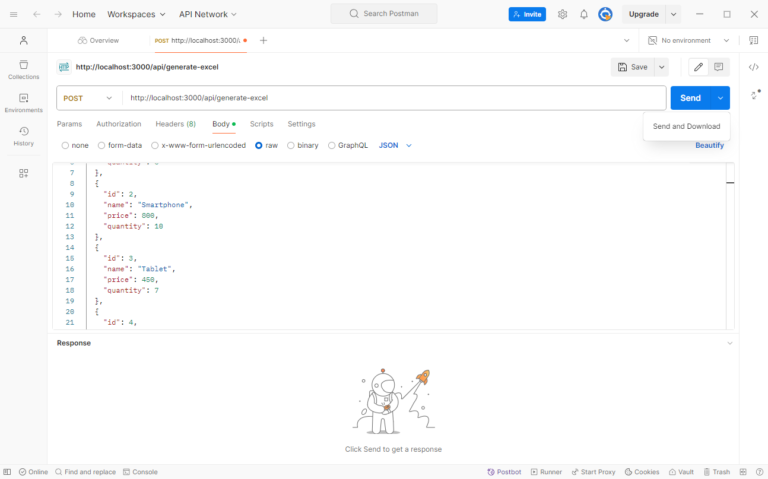This screenshot has height=479, width=768.
Task: Open the Collections sidebar panel
Action: 23,69
